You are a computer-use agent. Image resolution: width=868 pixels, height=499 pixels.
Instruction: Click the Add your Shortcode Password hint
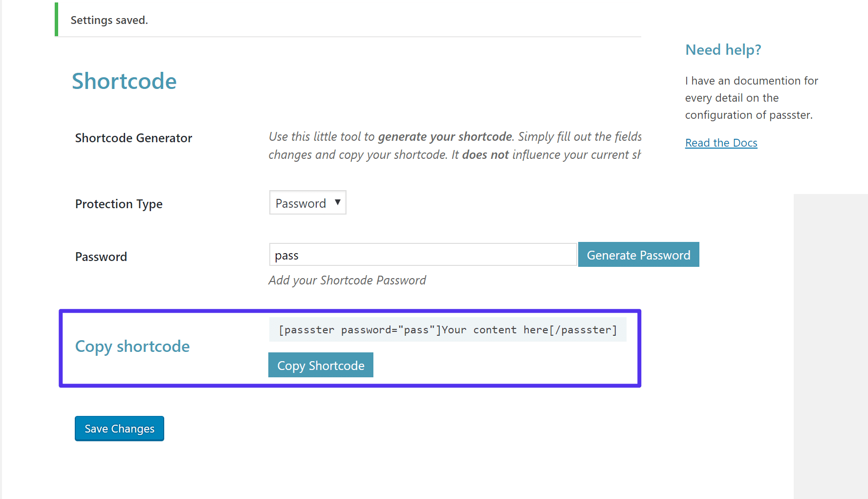pos(347,280)
